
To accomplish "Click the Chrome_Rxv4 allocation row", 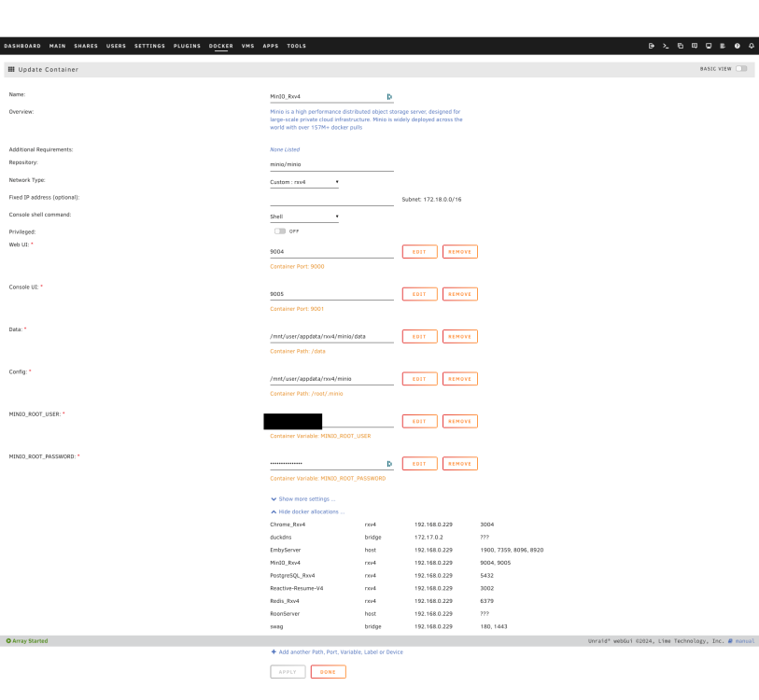I will [382, 525].
